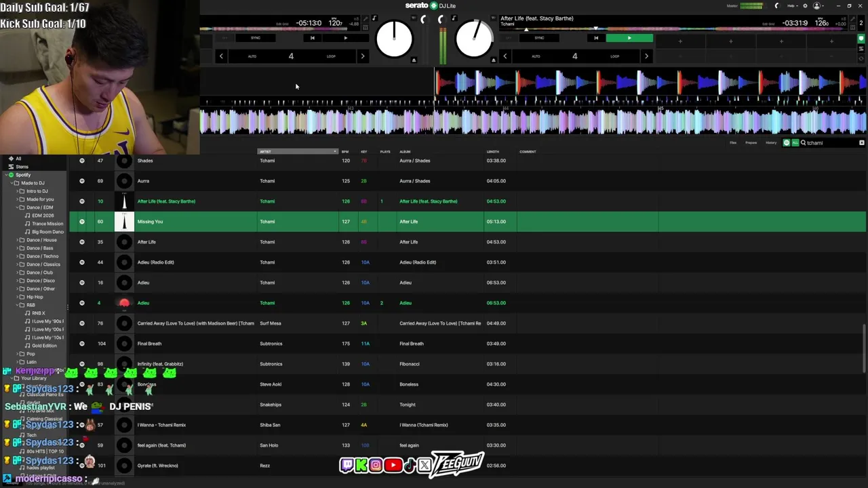Halve the right deck auto loop length

coord(505,56)
